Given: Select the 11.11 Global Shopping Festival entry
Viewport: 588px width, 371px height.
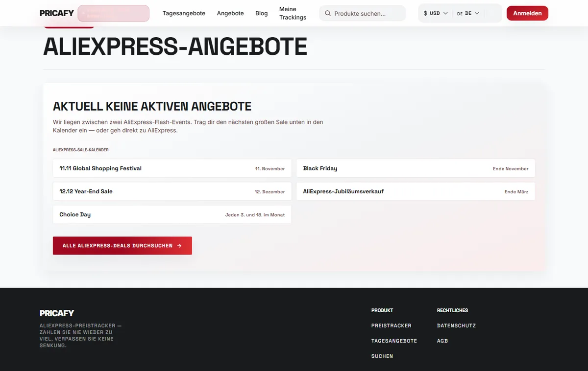Looking at the screenshot, I should (172, 168).
